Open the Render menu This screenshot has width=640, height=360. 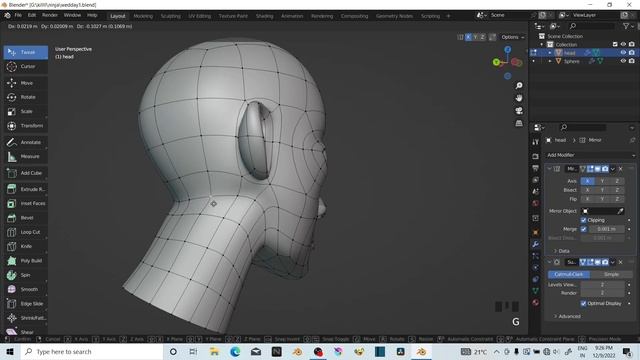tap(50, 16)
